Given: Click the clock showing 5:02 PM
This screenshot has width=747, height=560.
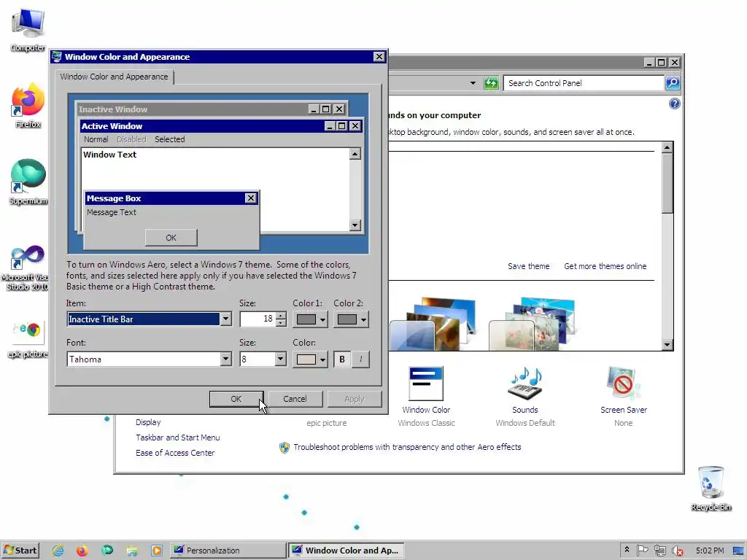Looking at the screenshot, I should coord(709,551).
